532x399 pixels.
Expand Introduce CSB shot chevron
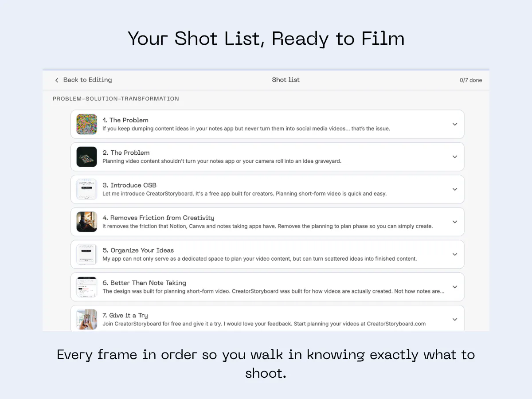(454, 189)
